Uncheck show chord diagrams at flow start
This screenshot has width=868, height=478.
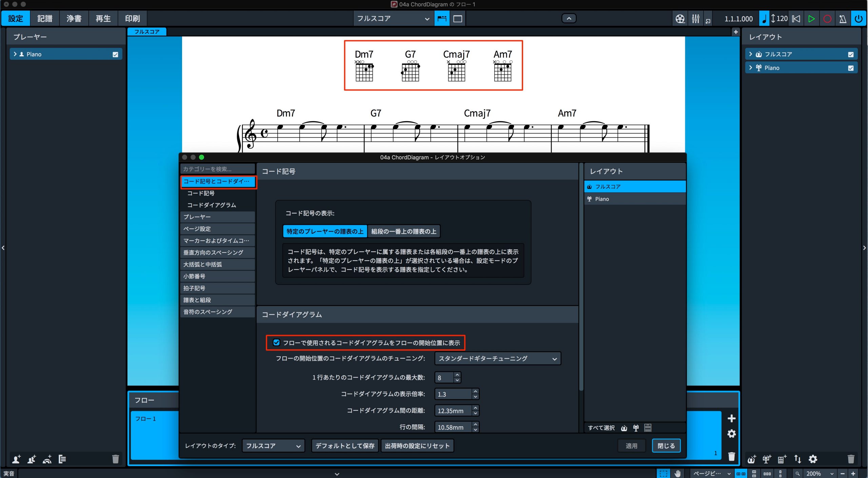[x=276, y=342]
